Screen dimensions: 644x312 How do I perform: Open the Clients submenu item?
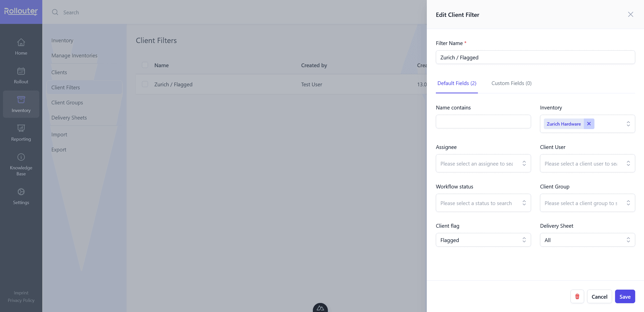click(x=59, y=72)
